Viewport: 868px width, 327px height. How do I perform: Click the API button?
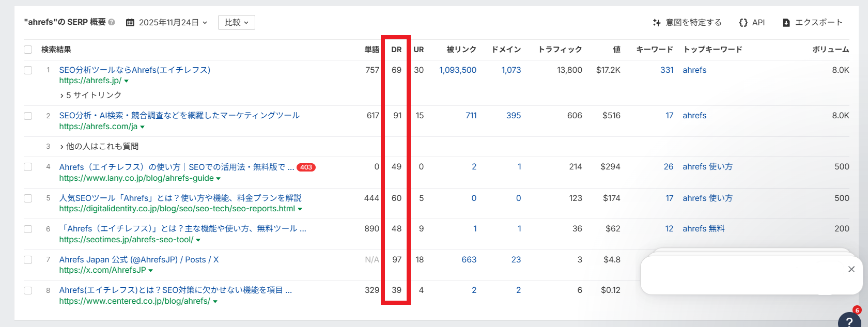tap(752, 22)
